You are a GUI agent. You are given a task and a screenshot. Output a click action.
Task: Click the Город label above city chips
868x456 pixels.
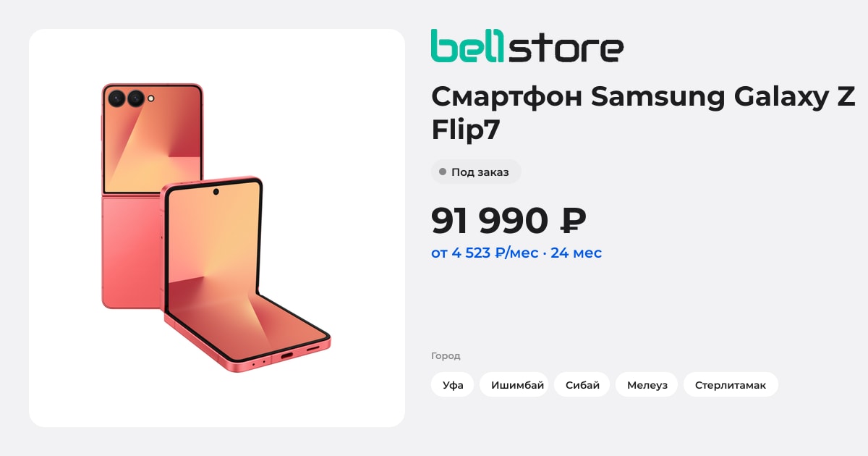pyautogui.click(x=446, y=355)
